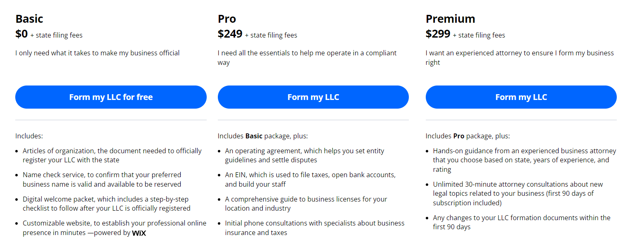Click the "Articles of organization" feature item
The image size is (644, 247).
[112, 155]
